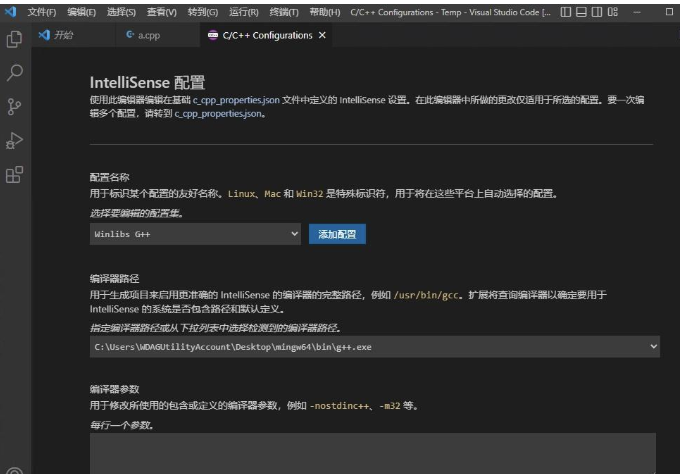Open the 选择(S) menu

coord(121,12)
